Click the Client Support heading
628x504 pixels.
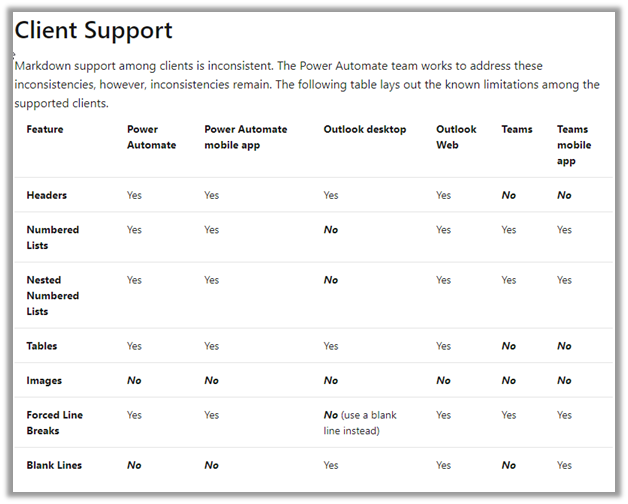point(94,32)
